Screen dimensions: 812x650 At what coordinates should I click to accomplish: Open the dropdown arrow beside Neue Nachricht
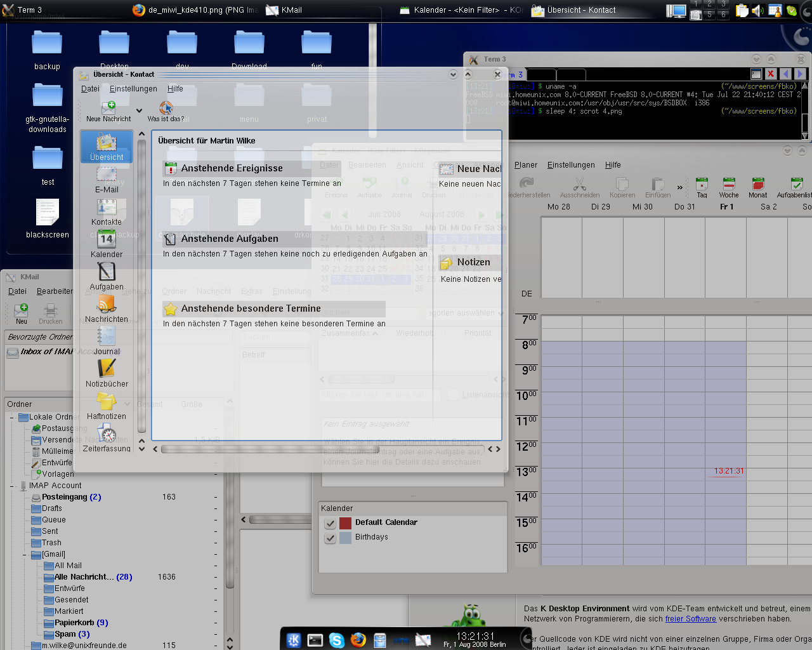click(x=139, y=110)
